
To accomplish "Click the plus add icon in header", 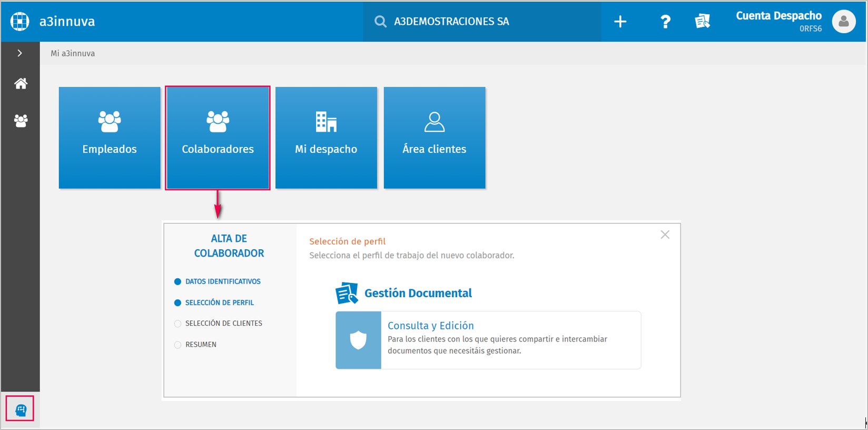I will (620, 22).
